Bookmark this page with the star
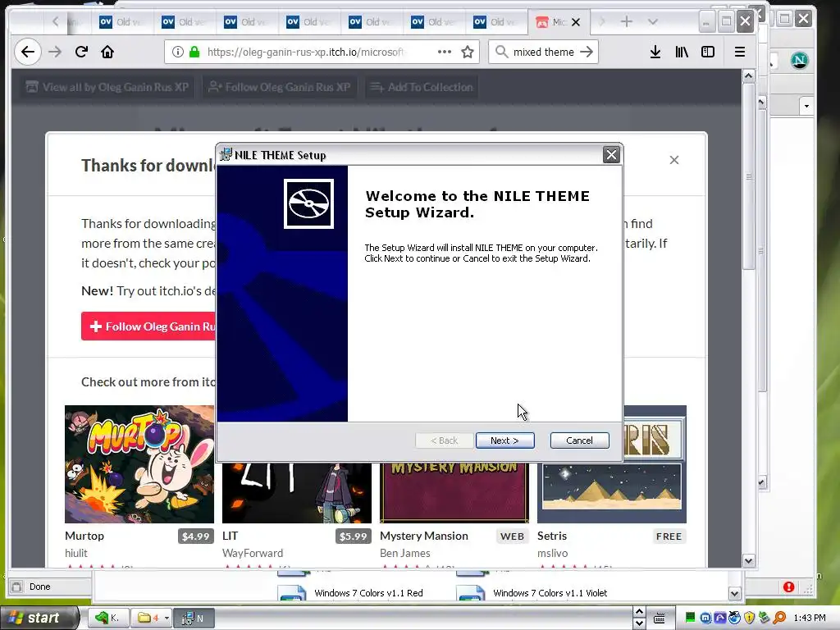Viewport: 840px width, 630px height. 468,52
